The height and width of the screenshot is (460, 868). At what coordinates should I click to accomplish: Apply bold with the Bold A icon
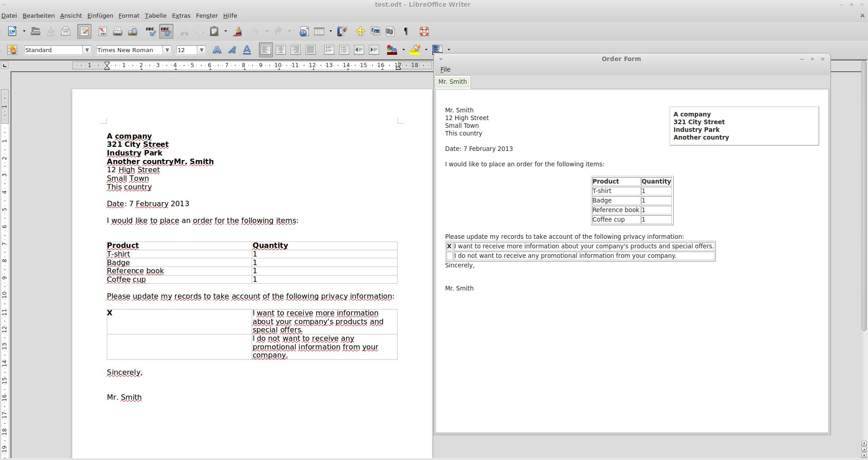click(217, 50)
